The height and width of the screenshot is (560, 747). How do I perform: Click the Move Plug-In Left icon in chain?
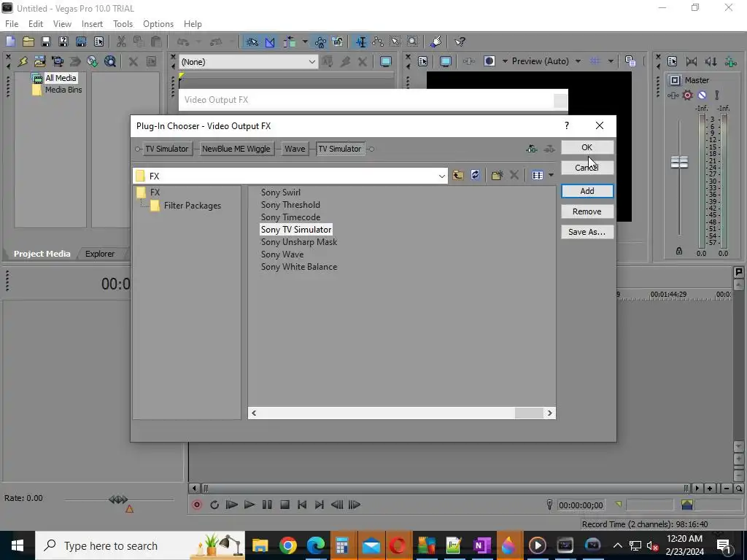click(531, 149)
